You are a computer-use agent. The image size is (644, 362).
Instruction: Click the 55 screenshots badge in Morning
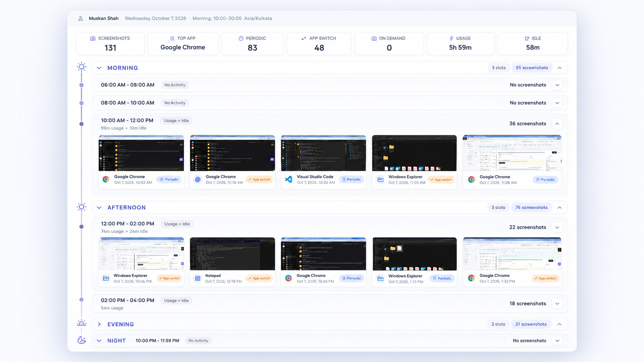click(532, 68)
